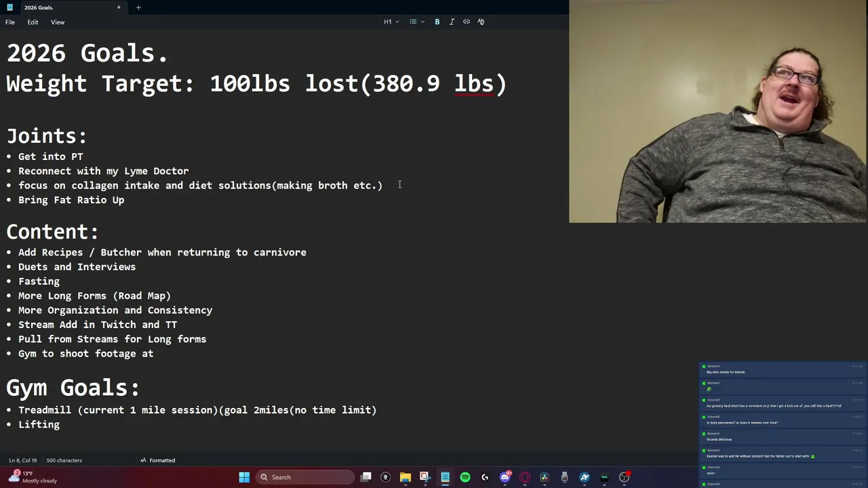The image size is (868, 488).
Task: Open the weather widget showing 13°F
Action: (34, 477)
